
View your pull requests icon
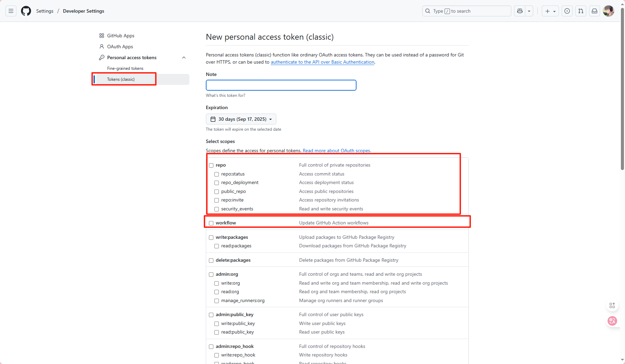point(580,11)
